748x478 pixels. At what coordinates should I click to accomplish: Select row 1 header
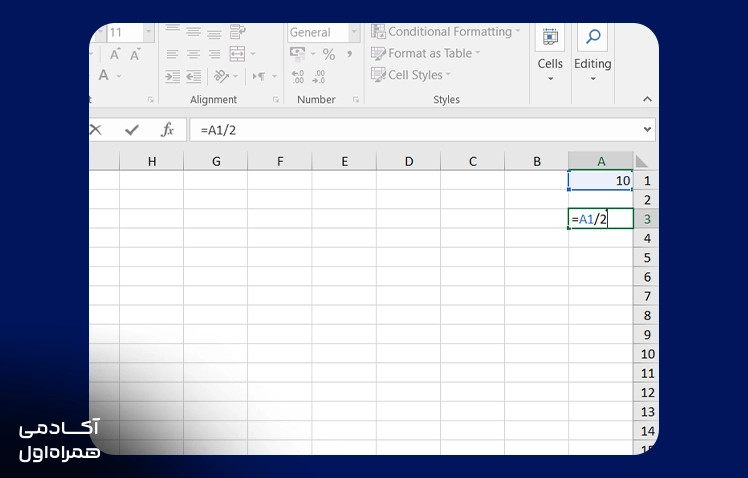(647, 180)
